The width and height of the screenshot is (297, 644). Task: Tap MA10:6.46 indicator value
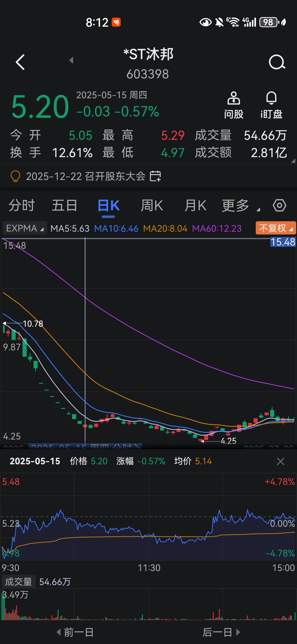116,228
